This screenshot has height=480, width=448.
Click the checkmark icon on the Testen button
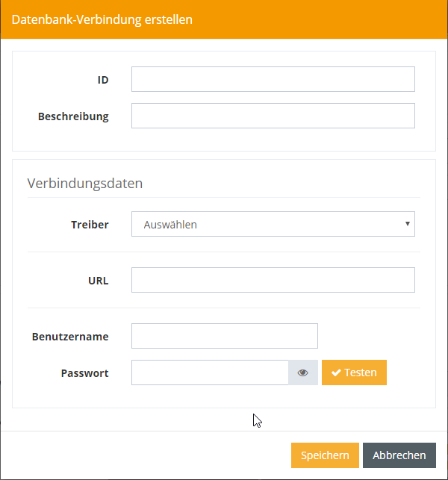click(x=336, y=373)
